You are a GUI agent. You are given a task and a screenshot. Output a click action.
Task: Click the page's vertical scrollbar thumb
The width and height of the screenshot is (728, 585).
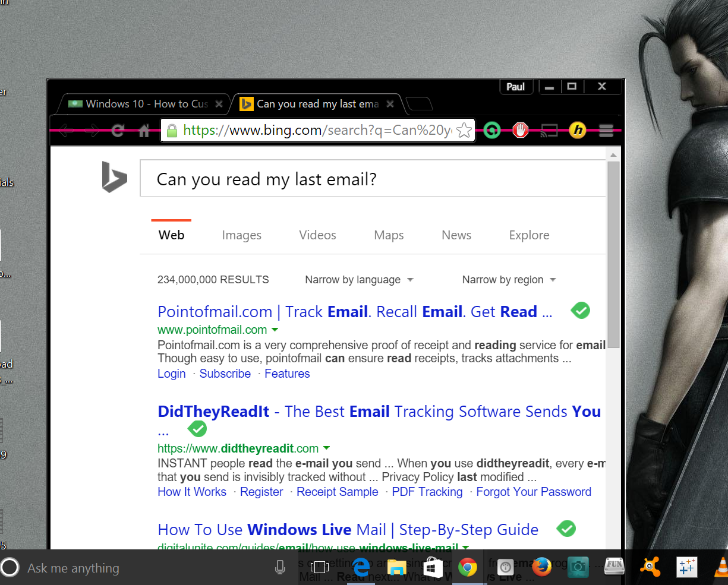(613, 254)
